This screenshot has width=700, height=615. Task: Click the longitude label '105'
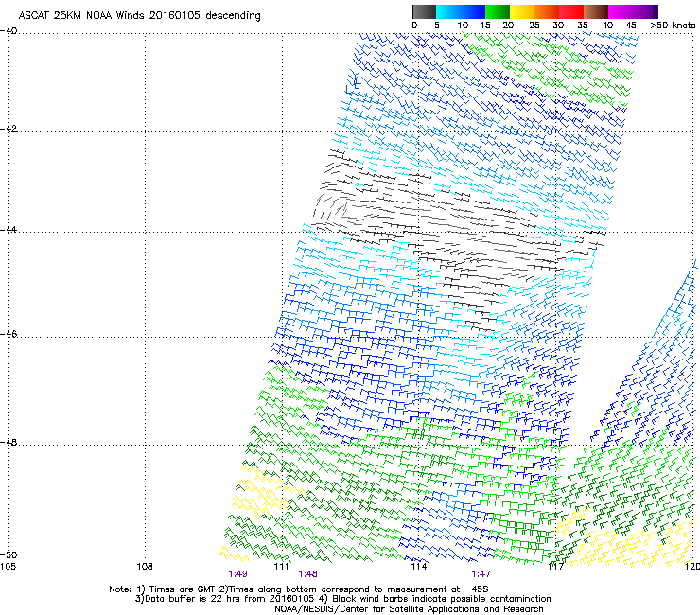point(8,567)
